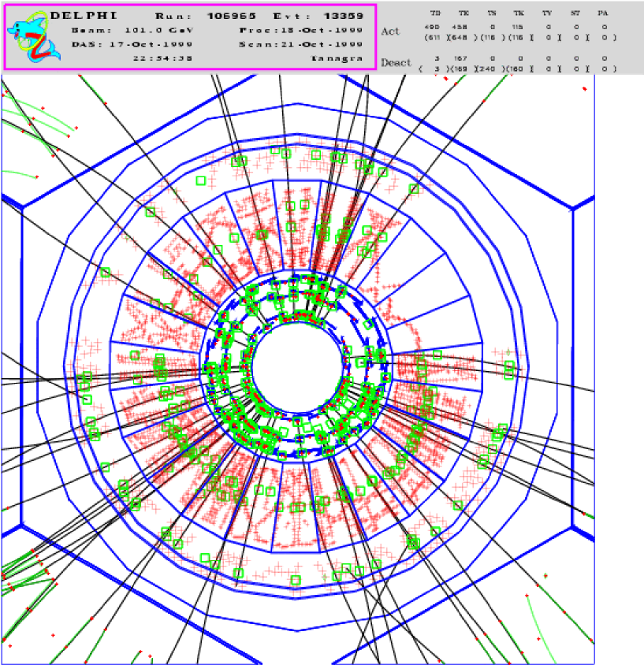Viewport: 644px width, 665px height.
Task: Select the Act row label
Action: [x=391, y=31]
